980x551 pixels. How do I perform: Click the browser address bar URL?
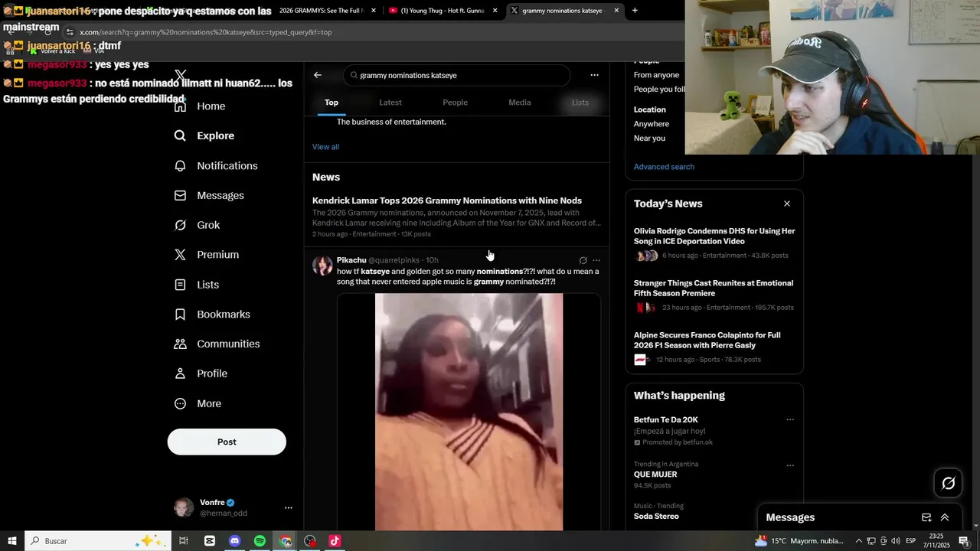(206, 32)
